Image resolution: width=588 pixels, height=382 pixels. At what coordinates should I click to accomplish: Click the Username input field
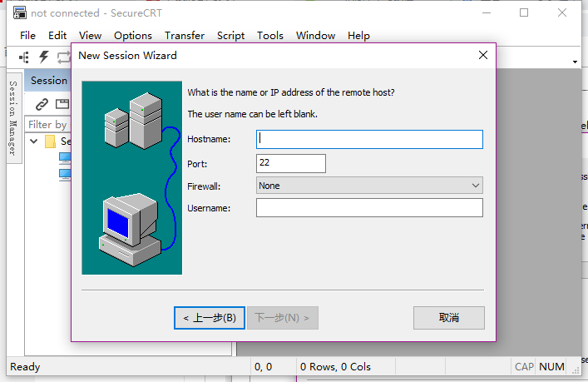pyautogui.click(x=369, y=207)
